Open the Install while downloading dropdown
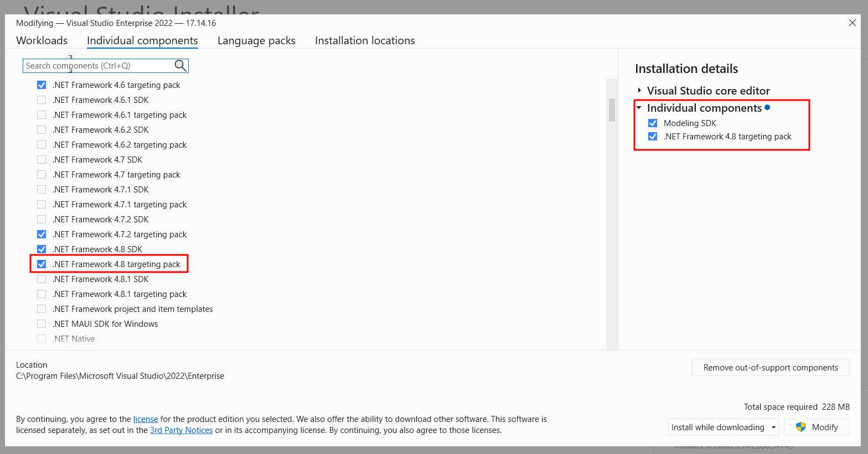The height and width of the screenshot is (454, 868). (723, 427)
